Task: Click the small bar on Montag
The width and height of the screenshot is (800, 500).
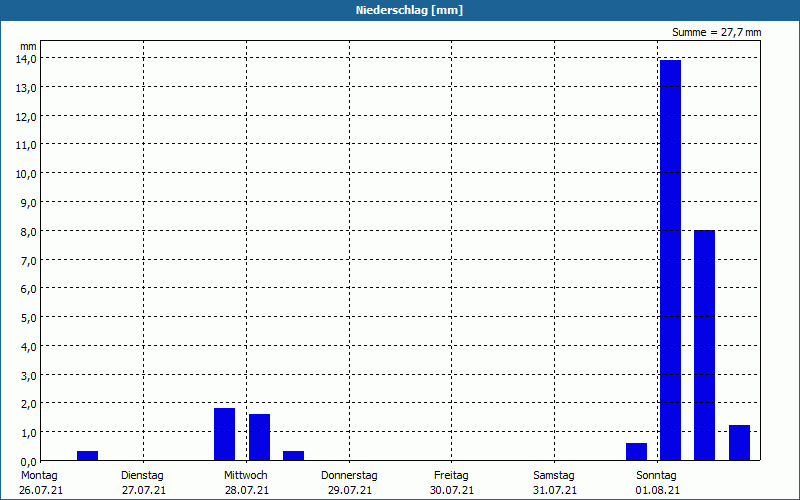Action: [x=87, y=456]
